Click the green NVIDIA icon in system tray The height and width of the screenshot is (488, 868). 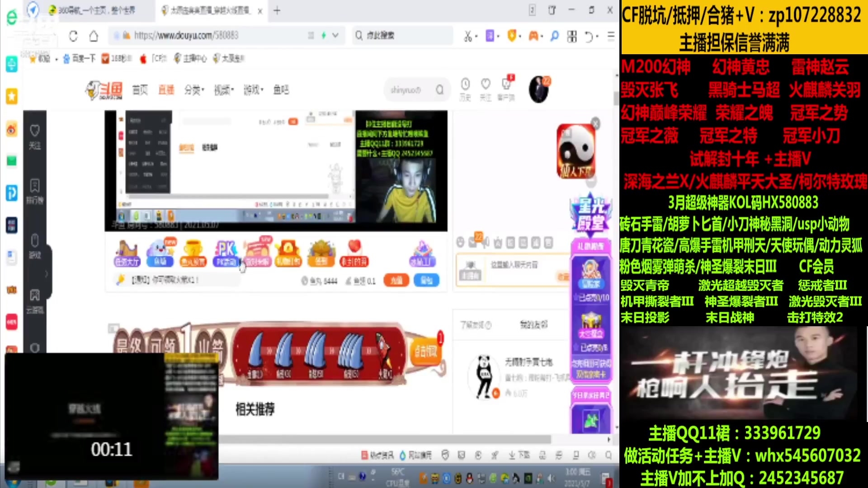pos(528,478)
